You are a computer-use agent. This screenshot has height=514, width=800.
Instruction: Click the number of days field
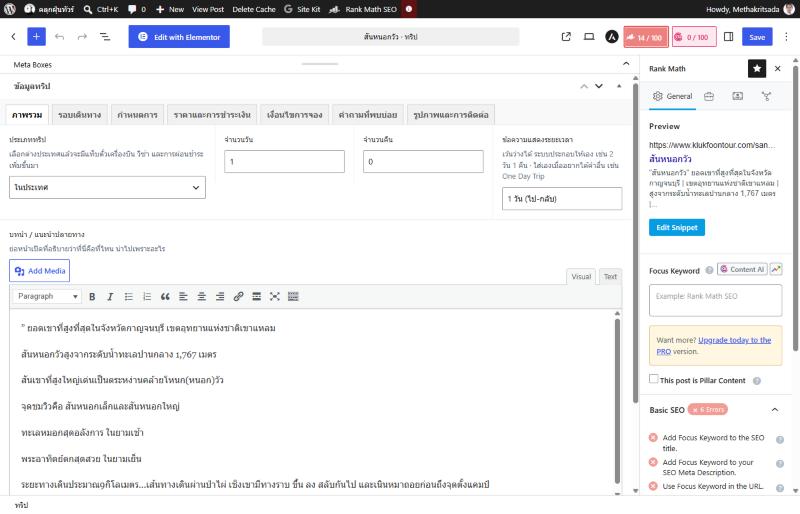pos(284,161)
